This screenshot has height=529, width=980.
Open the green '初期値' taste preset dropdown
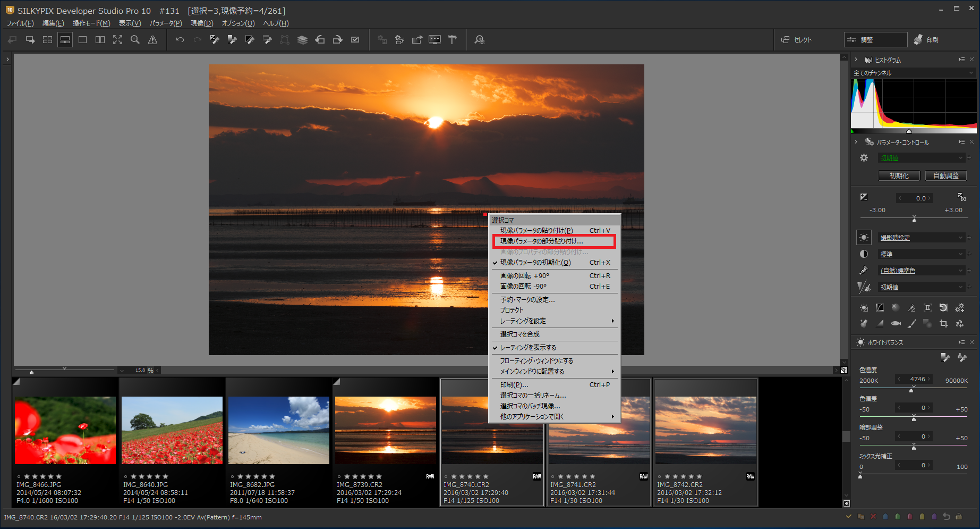(x=922, y=158)
